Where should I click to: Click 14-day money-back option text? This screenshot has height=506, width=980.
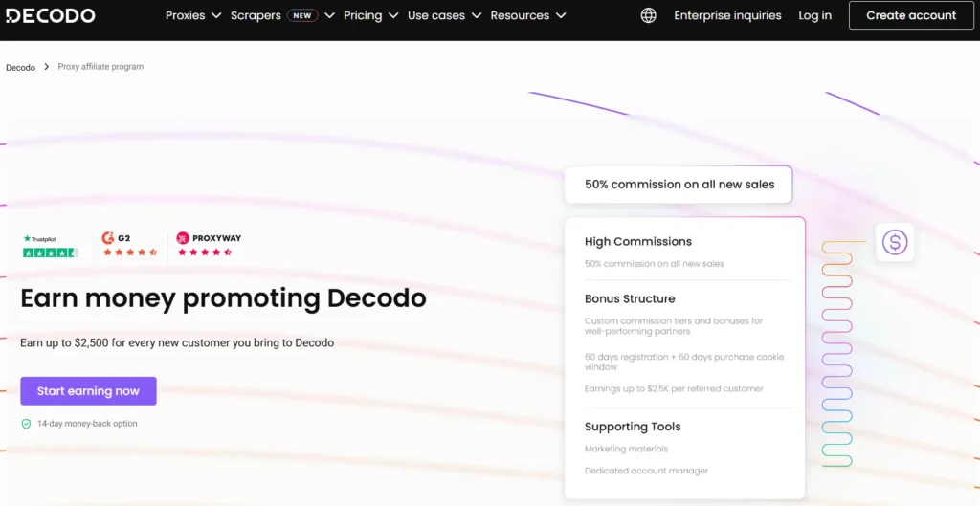87,424
